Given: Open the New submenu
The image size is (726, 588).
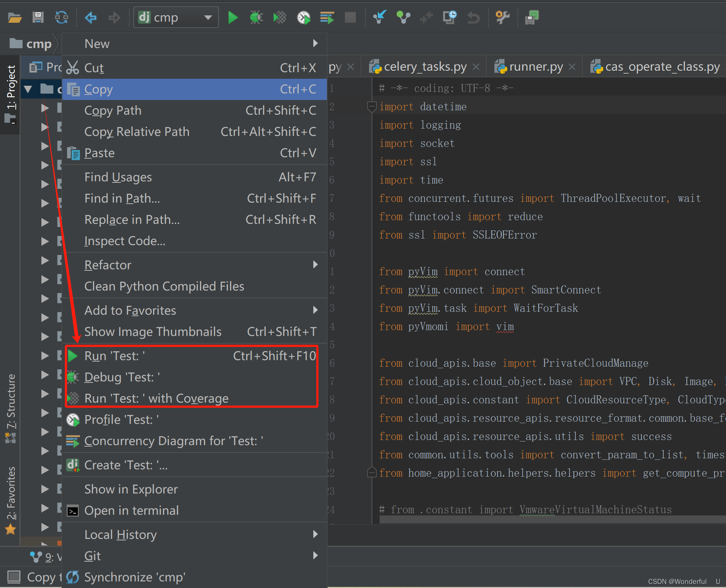Looking at the screenshot, I should pos(195,44).
